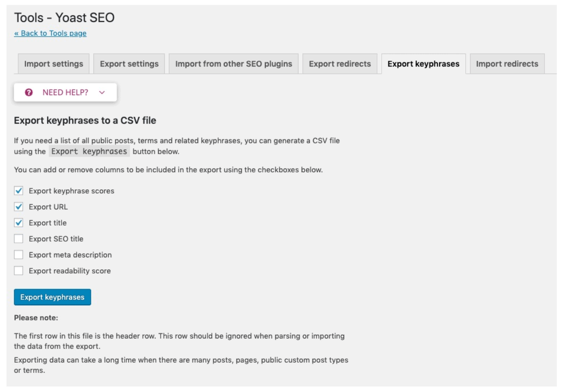Screen dimensions: 563x392
Task: Click the 'Please note:' label
Action: [36, 318]
